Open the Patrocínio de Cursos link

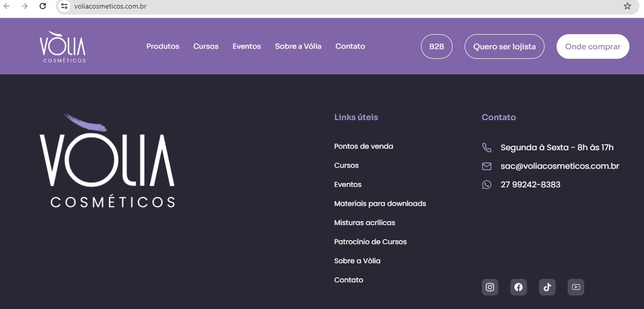click(x=370, y=242)
